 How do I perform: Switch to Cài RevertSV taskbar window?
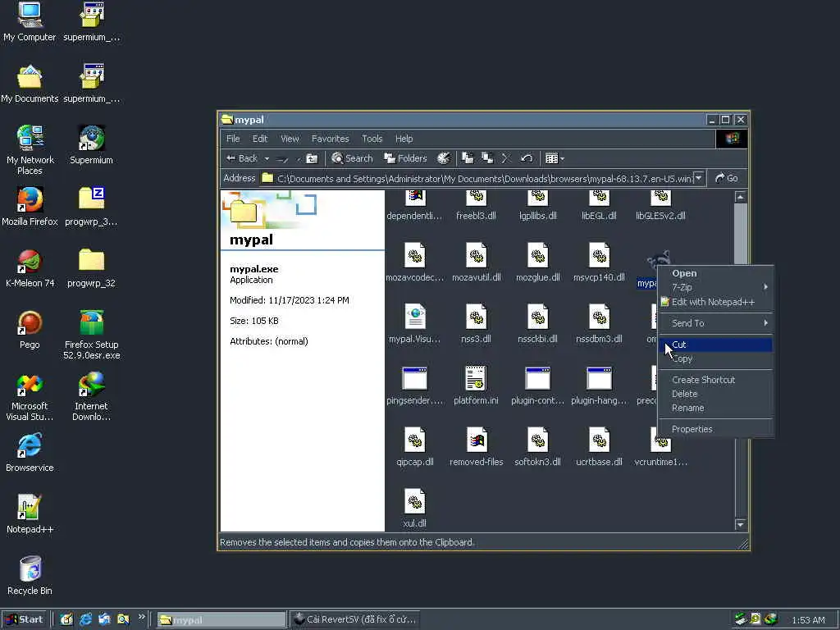[354, 619]
